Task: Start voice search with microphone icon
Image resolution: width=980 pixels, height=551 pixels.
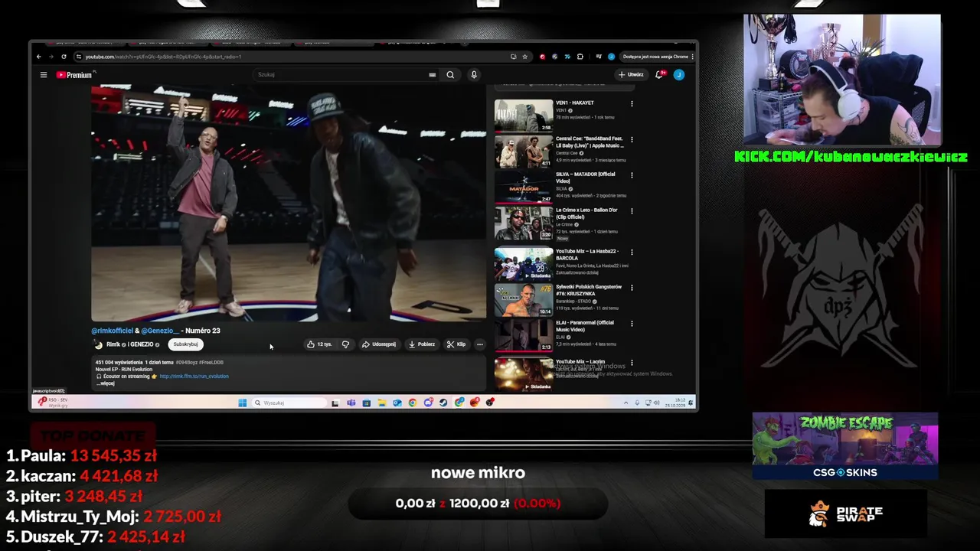Action: pyautogui.click(x=474, y=75)
